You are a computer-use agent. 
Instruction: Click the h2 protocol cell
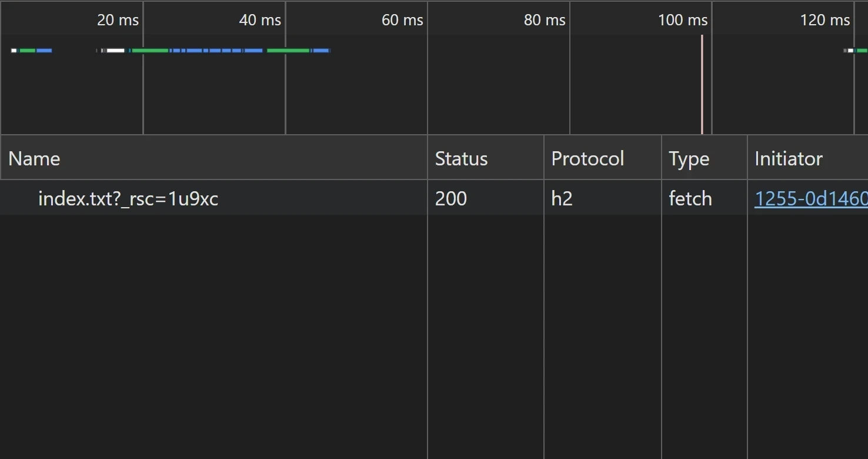click(x=562, y=199)
